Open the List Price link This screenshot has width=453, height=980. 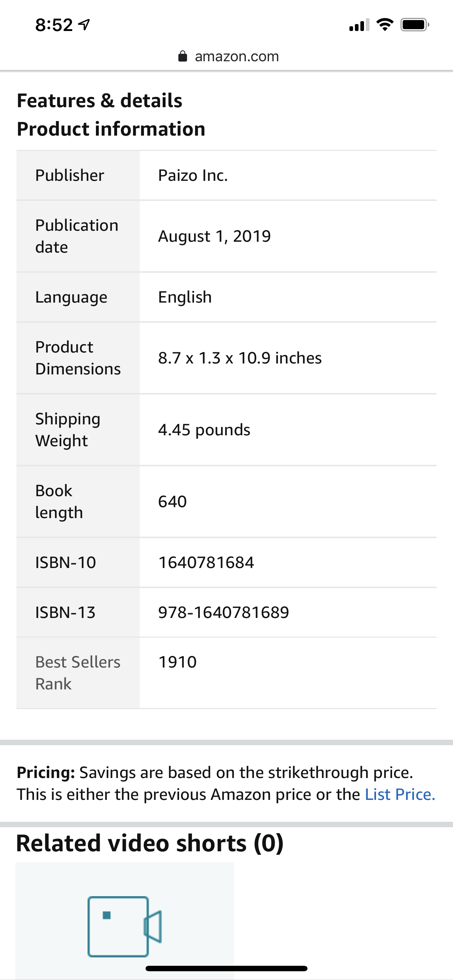coord(400,794)
